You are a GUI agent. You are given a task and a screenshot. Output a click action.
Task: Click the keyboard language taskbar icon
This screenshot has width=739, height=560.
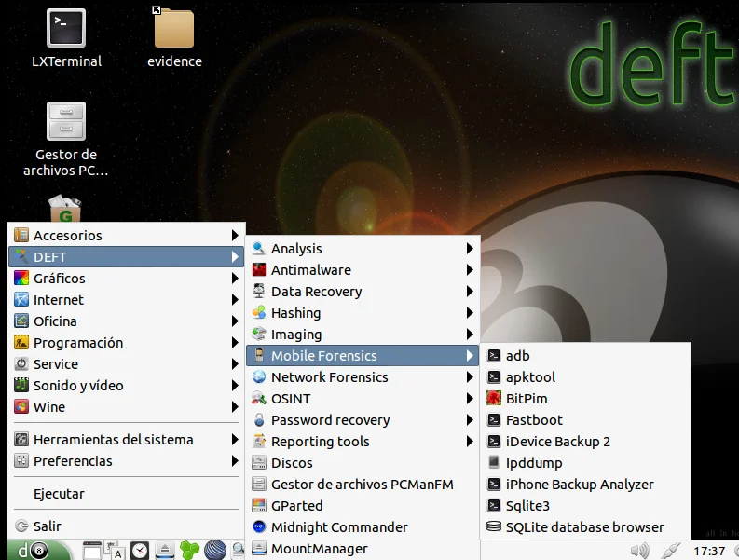[115, 550]
